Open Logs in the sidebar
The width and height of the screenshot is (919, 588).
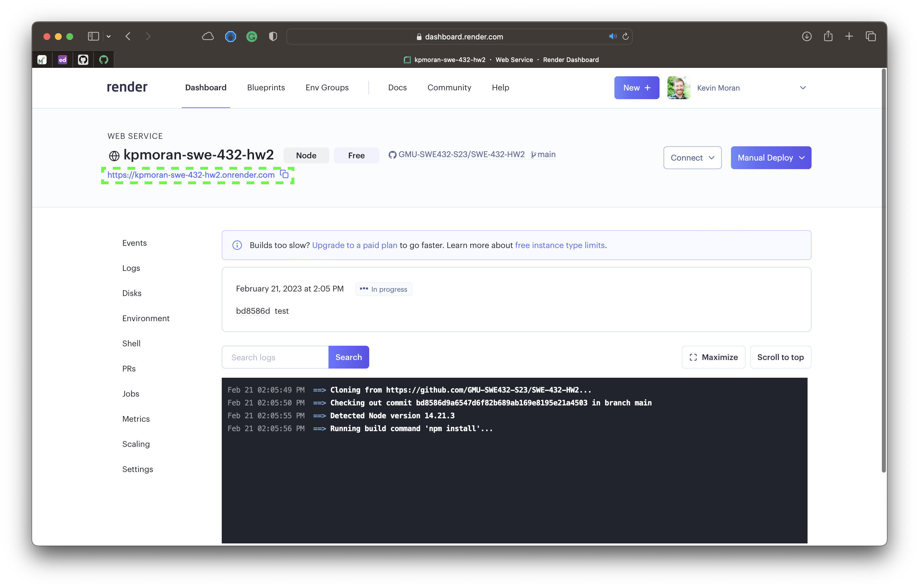point(131,268)
